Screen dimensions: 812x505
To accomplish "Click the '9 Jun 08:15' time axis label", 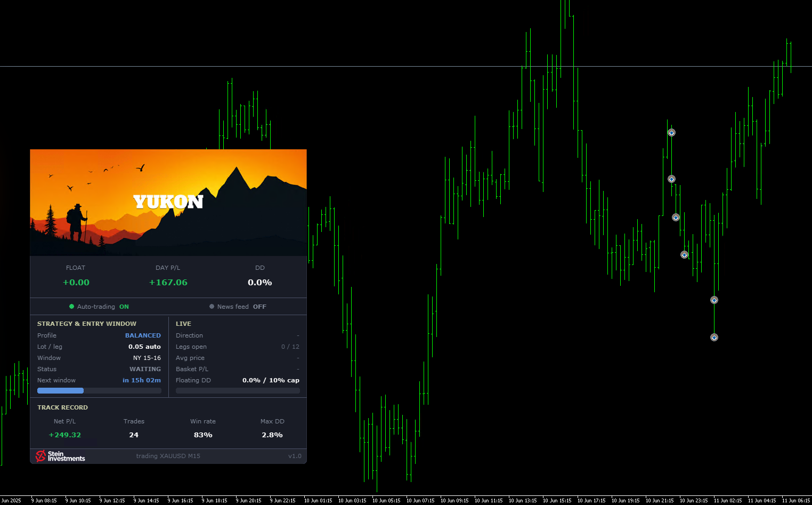I will (44, 501).
